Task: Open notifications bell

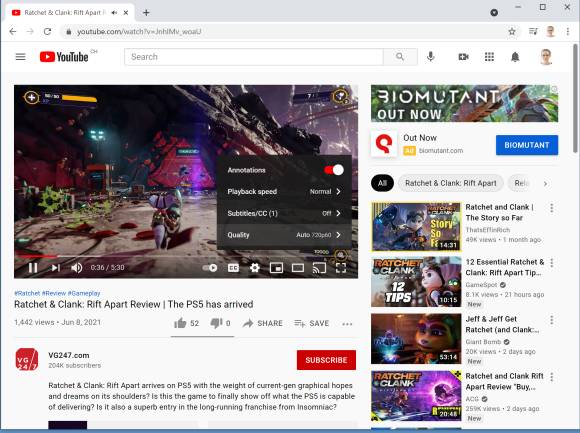Action: (515, 57)
